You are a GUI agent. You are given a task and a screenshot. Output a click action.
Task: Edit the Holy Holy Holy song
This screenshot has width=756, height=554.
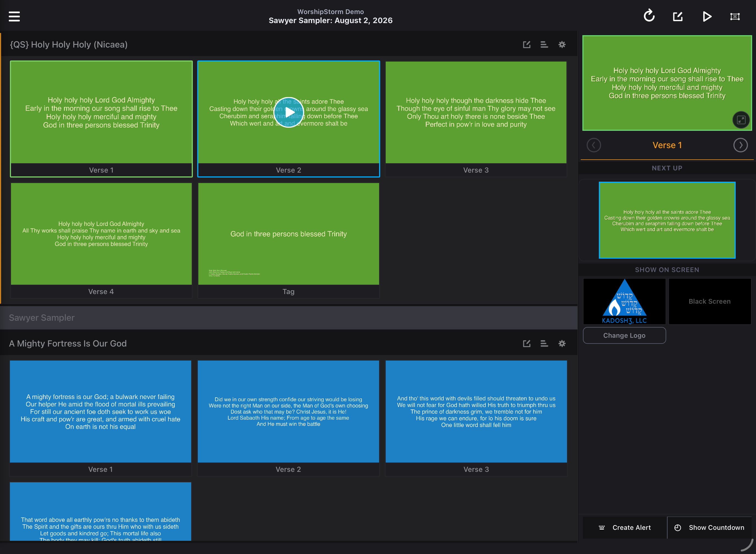[x=526, y=45]
